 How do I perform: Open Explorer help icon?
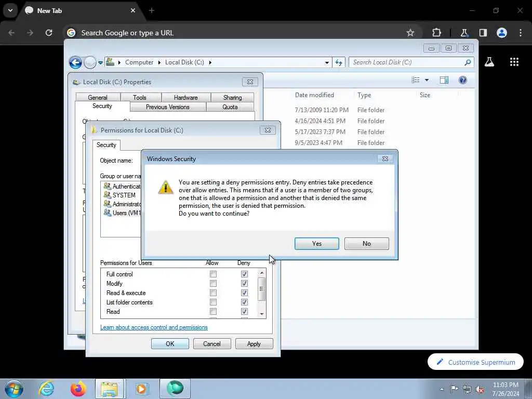(x=463, y=80)
